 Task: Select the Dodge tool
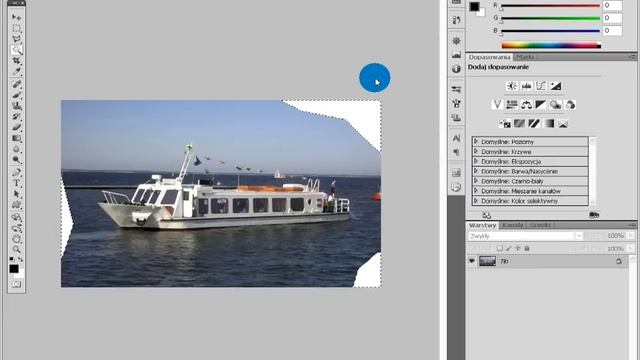[16, 160]
